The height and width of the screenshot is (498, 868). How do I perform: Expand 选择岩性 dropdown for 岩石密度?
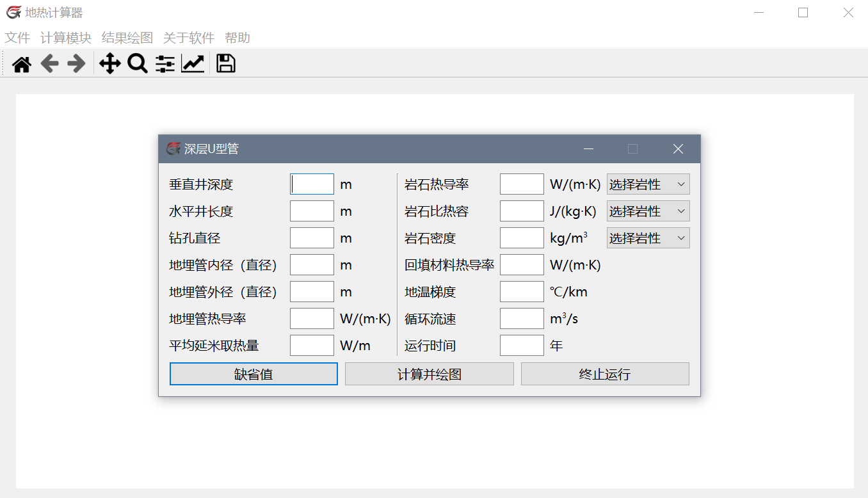click(648, 238)
